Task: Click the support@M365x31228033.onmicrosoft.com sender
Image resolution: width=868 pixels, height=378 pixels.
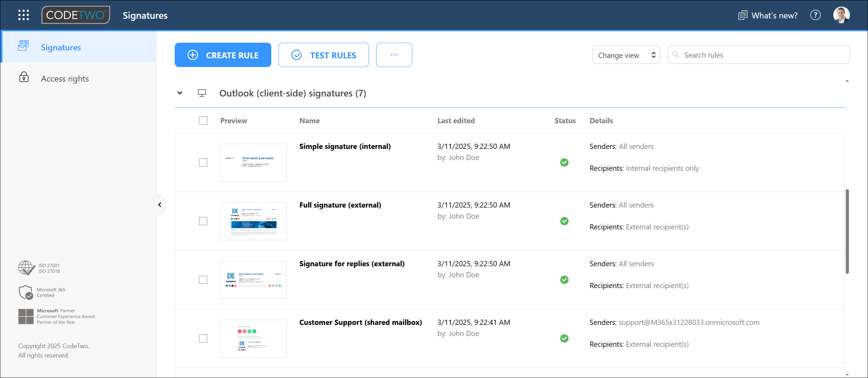Action: point(689,322)
